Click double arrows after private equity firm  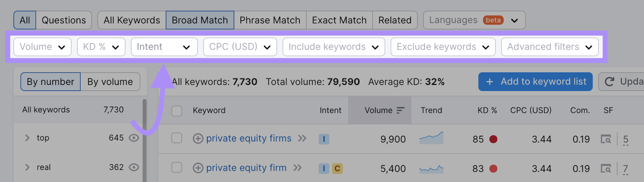pos(297,168)
